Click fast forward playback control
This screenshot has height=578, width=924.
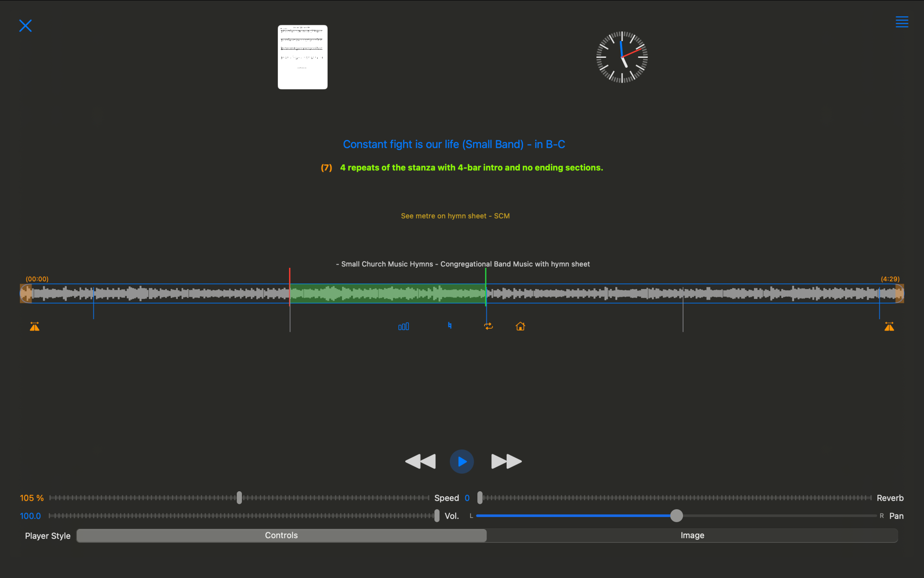click(x=505, y=461)
